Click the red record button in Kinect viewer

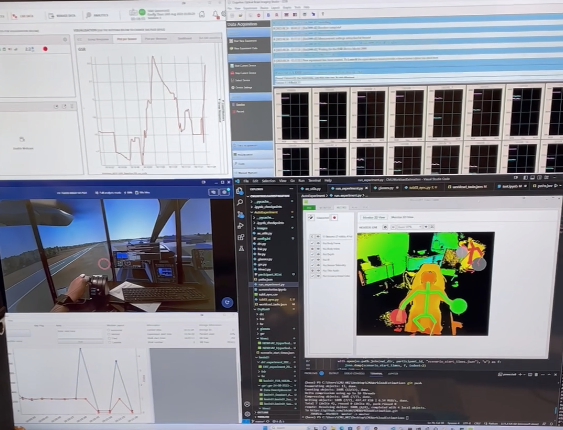335,218
